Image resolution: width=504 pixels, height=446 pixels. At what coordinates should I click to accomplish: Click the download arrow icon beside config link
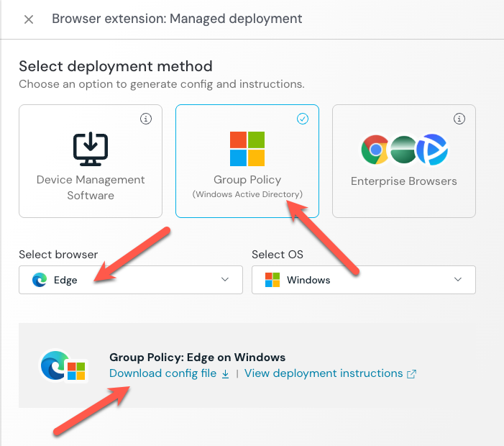point(225,374)
